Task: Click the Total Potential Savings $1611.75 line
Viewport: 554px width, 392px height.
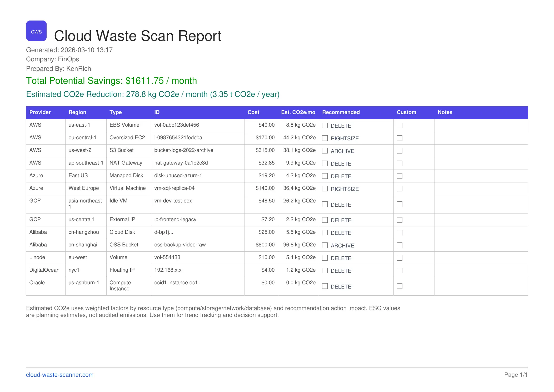Action: pyautogui.click(x=111, y=81)
